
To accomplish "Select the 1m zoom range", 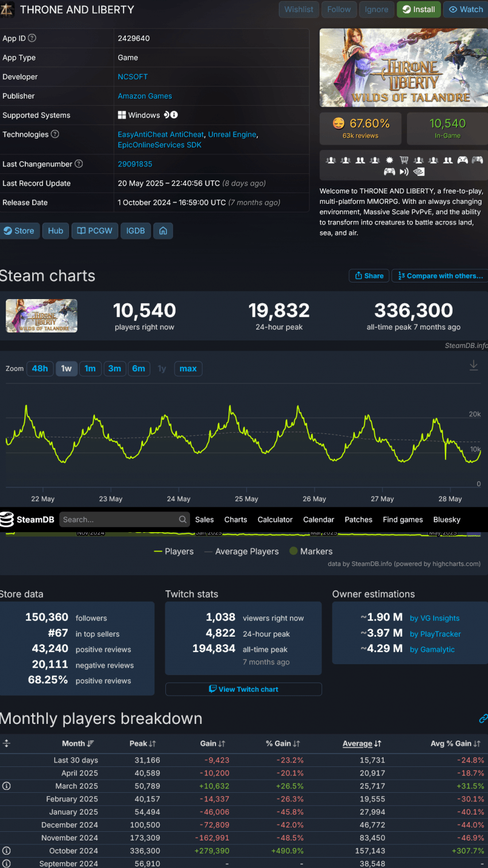I will 90,369.
